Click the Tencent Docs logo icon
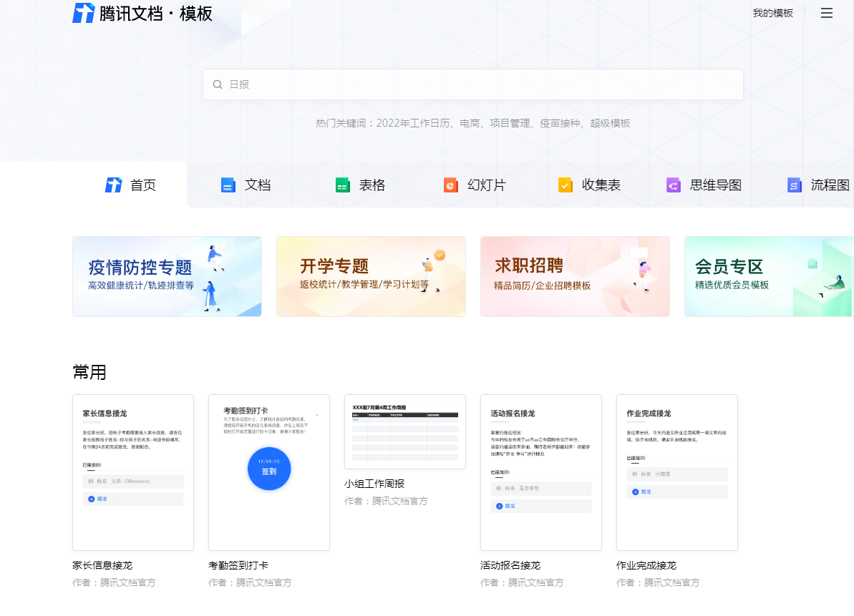854x616 pixels. (x=83, y=13)
